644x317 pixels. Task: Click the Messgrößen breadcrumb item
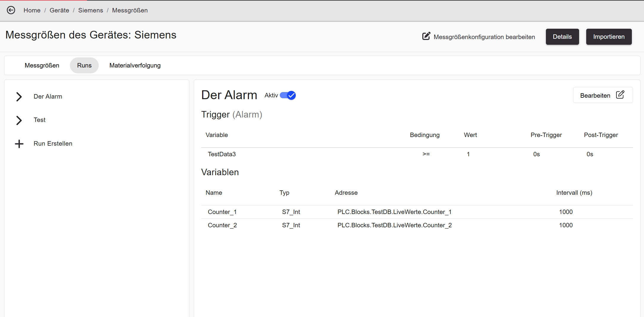130,10
